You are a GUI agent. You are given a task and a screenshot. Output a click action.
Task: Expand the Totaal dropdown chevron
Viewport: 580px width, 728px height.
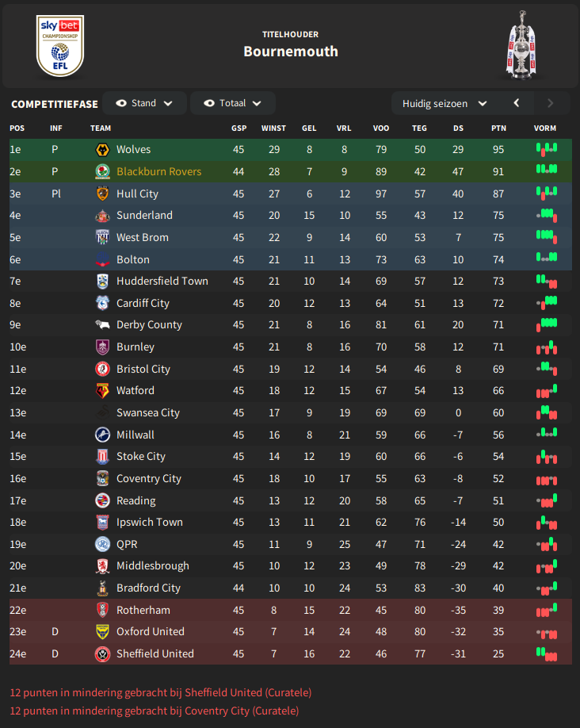(x=257, y=104)
